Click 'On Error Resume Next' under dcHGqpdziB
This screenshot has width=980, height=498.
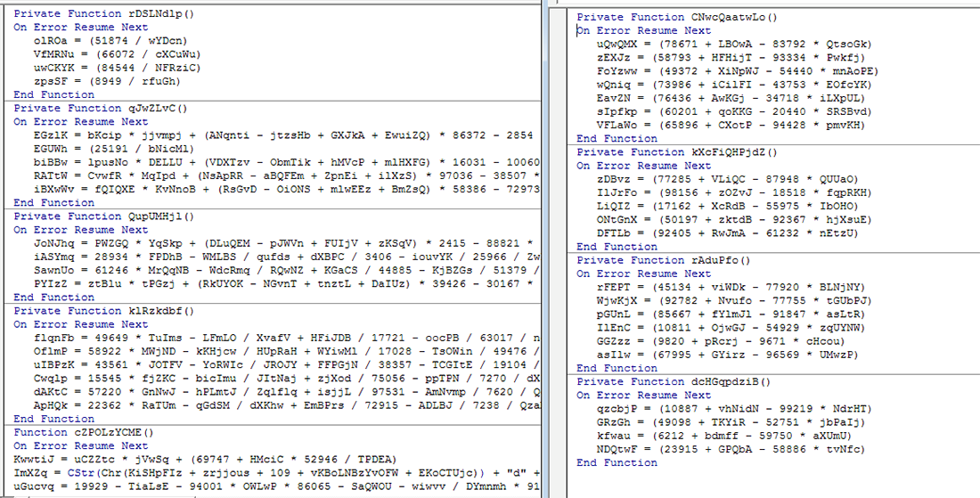click(644, 396)
